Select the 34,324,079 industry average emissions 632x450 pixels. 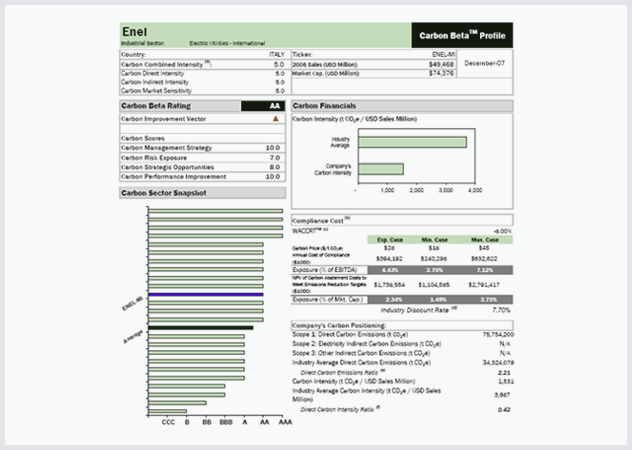pos(498,362)
